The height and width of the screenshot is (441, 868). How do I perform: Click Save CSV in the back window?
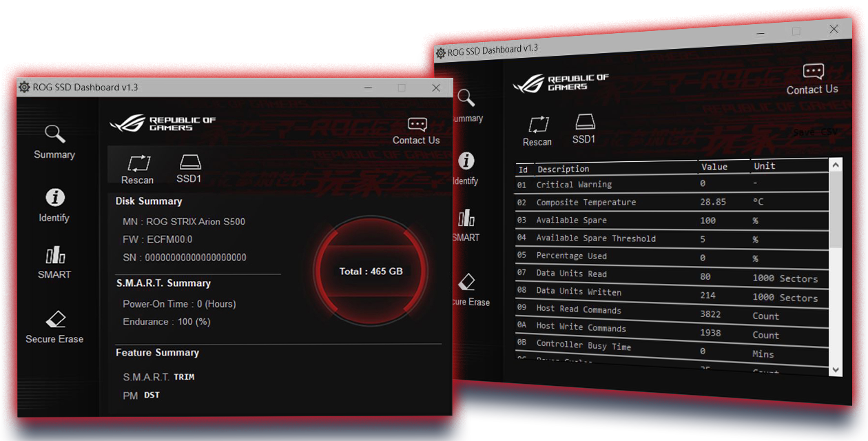pos(815,132)
